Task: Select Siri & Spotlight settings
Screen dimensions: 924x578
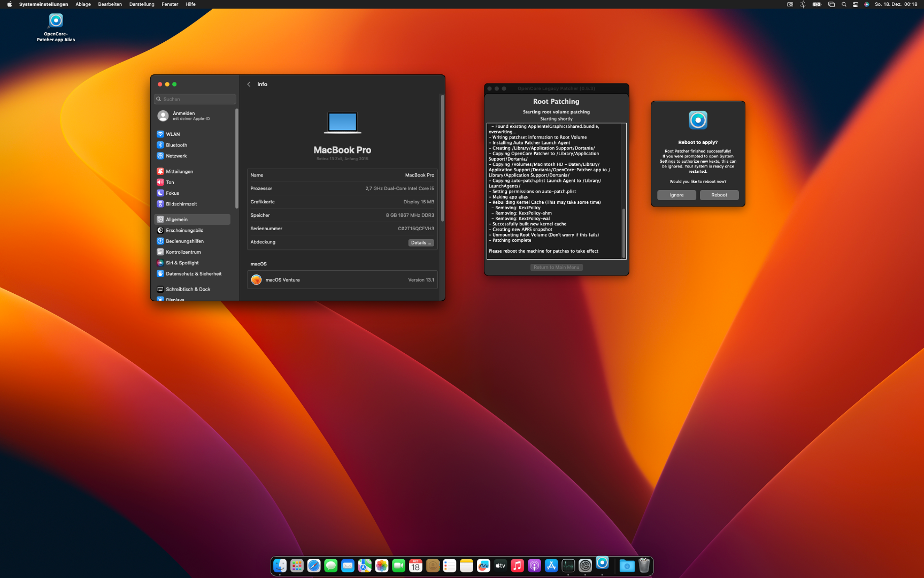Action: point(182,263)
